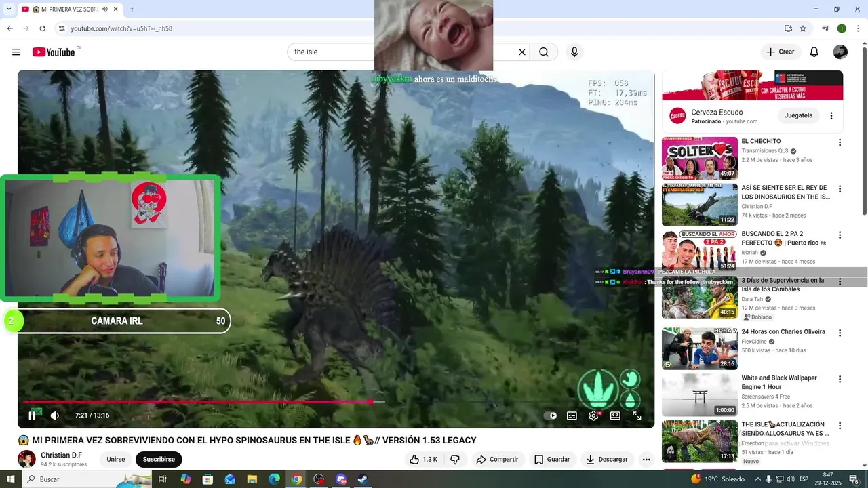Open options menu for EL CHECHITO video
Image resolution: width=868 pixels, height=488 pixels.
pos(840,142)
